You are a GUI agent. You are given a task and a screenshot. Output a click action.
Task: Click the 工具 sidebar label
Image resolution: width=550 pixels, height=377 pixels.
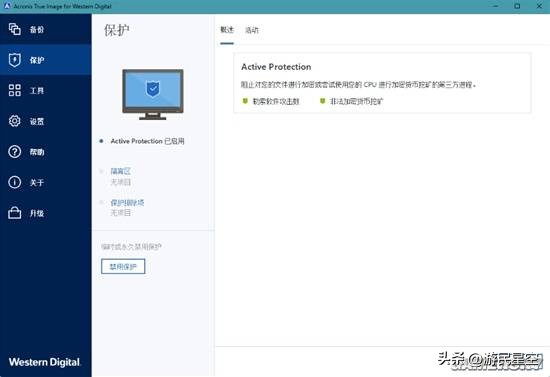(37, 91)
